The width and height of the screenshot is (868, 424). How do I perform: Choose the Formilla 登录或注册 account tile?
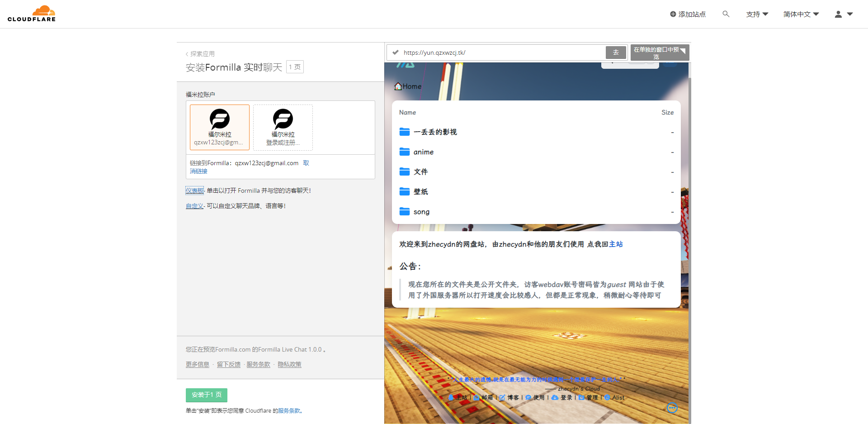283,127
